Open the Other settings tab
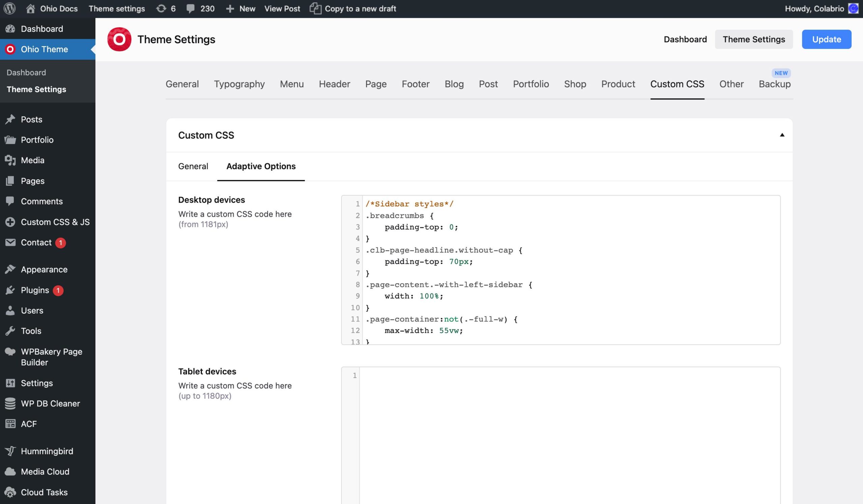Image resolution: width=863 pixels, height=504 pixels. 732,84
